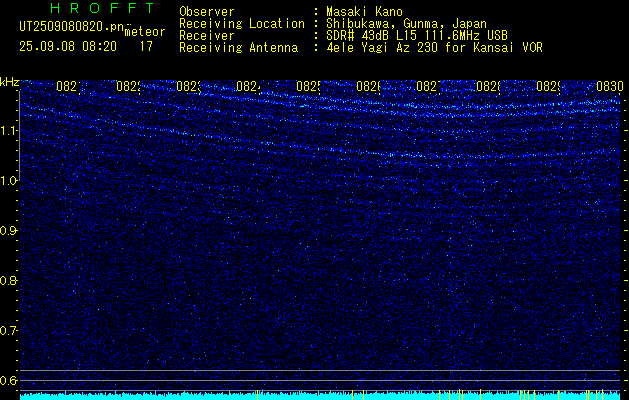The image size is (629, 400).
Task: Select the 0830 time marker at right edge
Action: click(x=610, y=86)
